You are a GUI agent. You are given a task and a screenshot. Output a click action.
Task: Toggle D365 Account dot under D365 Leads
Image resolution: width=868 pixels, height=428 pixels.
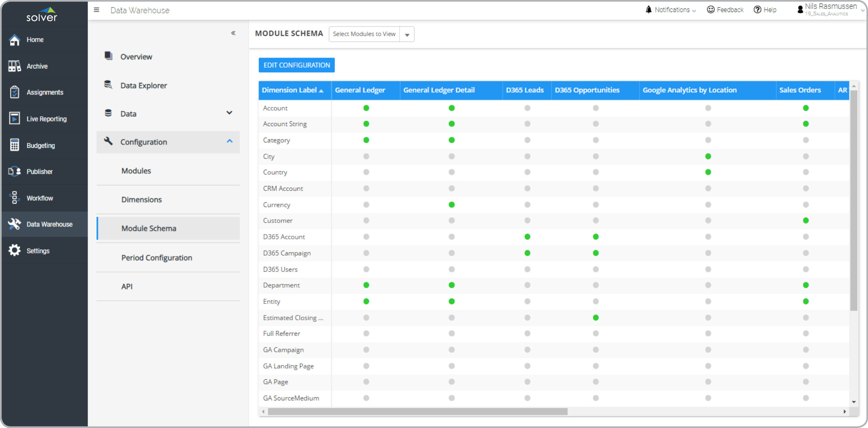coord(527,237)
